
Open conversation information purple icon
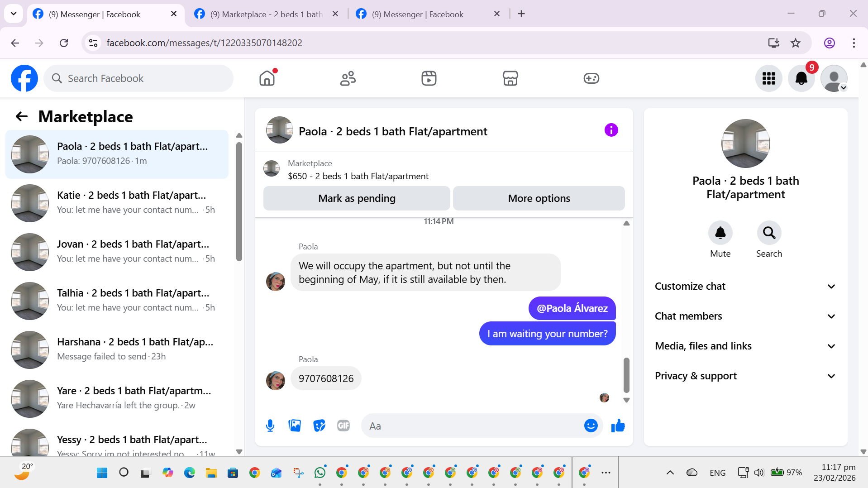pos(611,130)
